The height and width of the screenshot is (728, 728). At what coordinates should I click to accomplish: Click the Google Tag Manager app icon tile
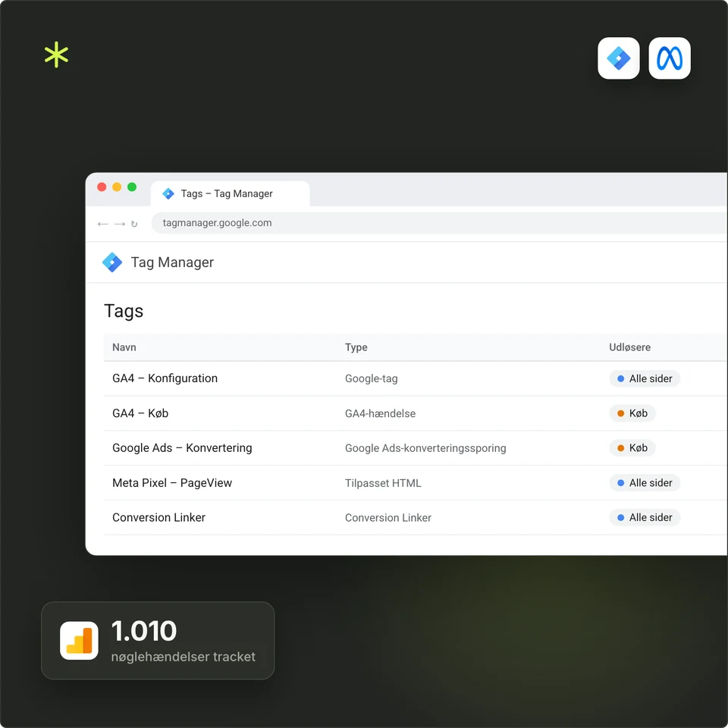point(619,58)
